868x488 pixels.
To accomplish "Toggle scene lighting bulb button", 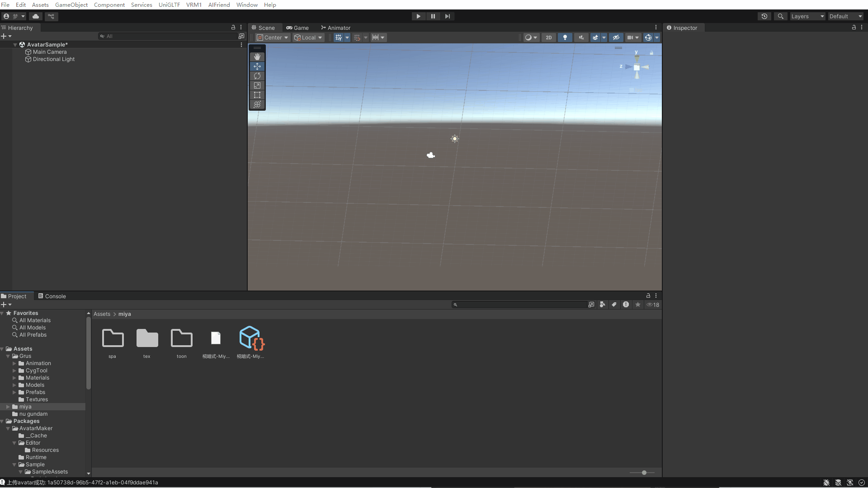I will (x=565, y=38).
